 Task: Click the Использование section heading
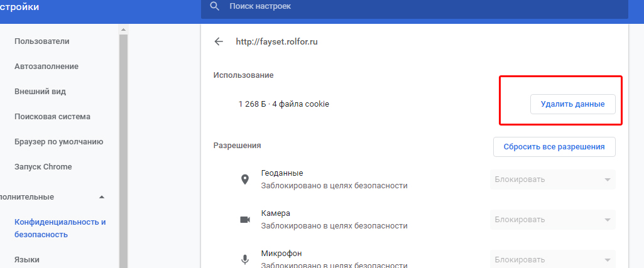coord(244,75)
